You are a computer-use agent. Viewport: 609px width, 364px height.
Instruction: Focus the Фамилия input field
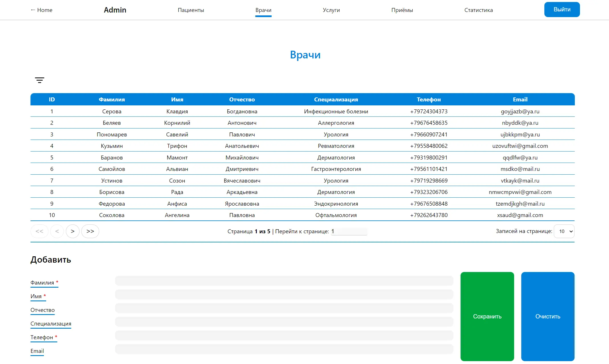tap(284, 281)
